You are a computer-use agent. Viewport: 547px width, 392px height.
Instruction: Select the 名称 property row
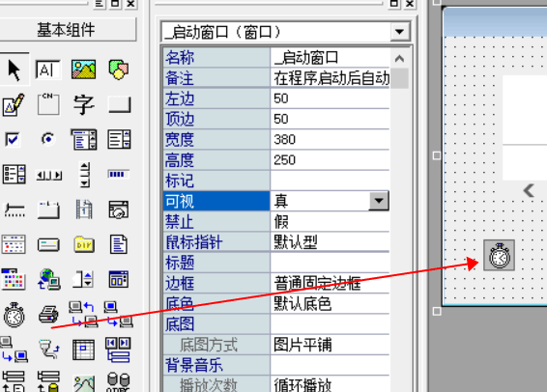click(x=276, y=58)
